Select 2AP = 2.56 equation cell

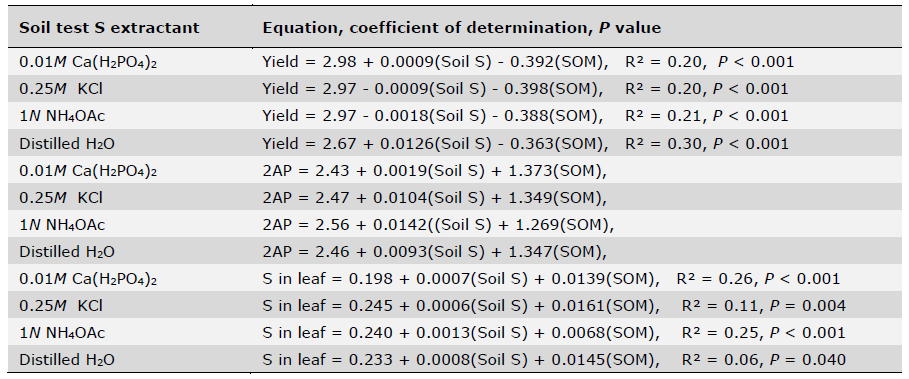(438, 225)
